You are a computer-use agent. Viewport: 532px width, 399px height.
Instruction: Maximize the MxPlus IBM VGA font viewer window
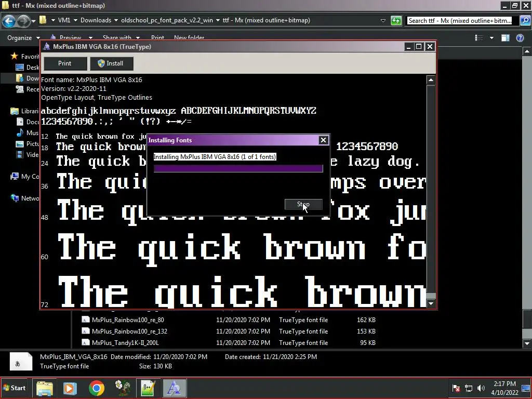click(419, 46)
